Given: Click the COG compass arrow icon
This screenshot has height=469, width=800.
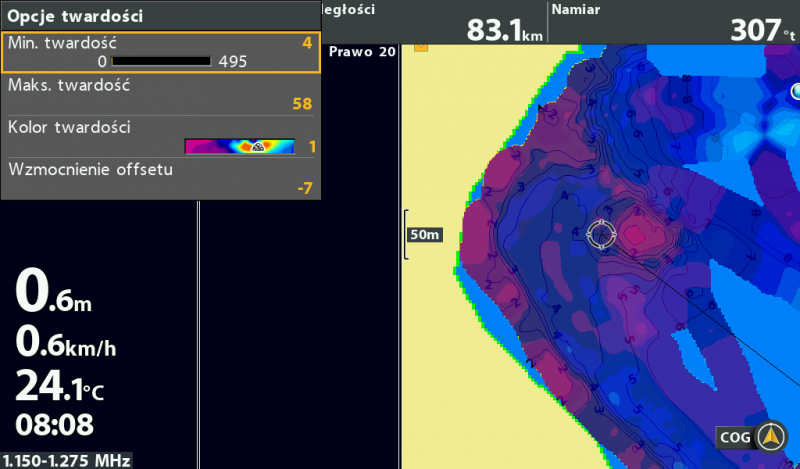Looking at the screenshot, I should (770, 437).
